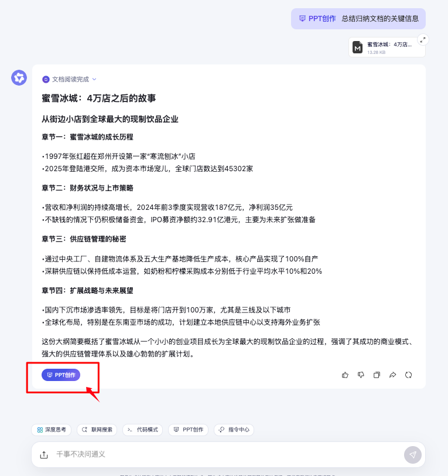The image size is (448, 476).
Task: Click the subtitle 从街边小店到全球最大的现制饮品企业
Action: tap(110, 119)
